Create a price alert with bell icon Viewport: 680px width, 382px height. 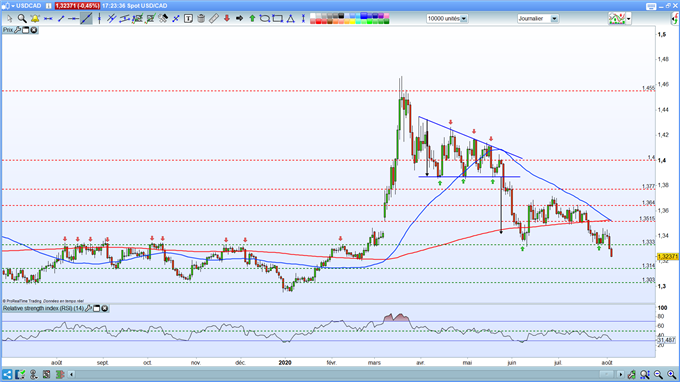click(35, 19)
